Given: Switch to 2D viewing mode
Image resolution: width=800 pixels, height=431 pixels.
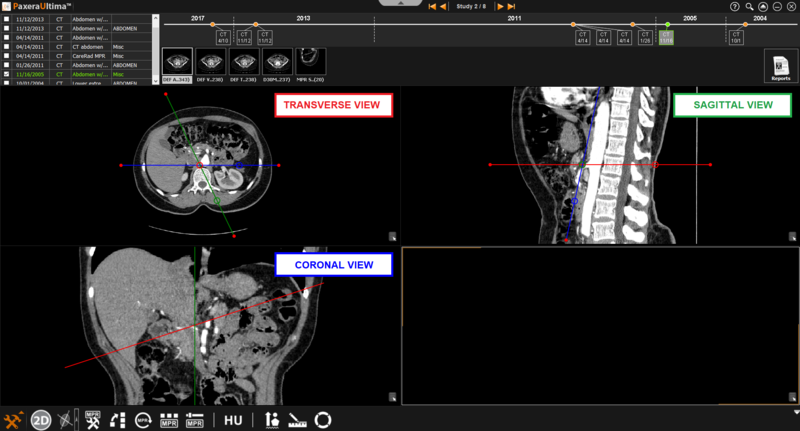Looking at the screenshot, I should click(41, 419).
